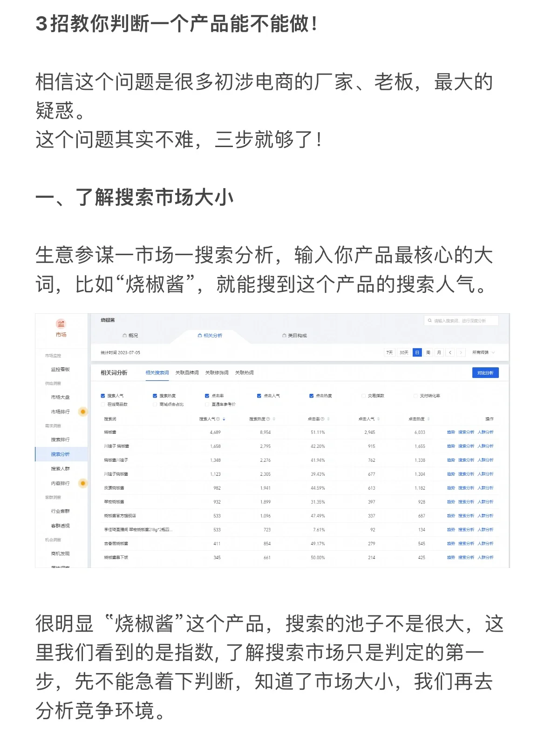Screen dimensions: 545x756
Task: Switch to the 关联热词 sub-tab
Action: tap(244, 372)
